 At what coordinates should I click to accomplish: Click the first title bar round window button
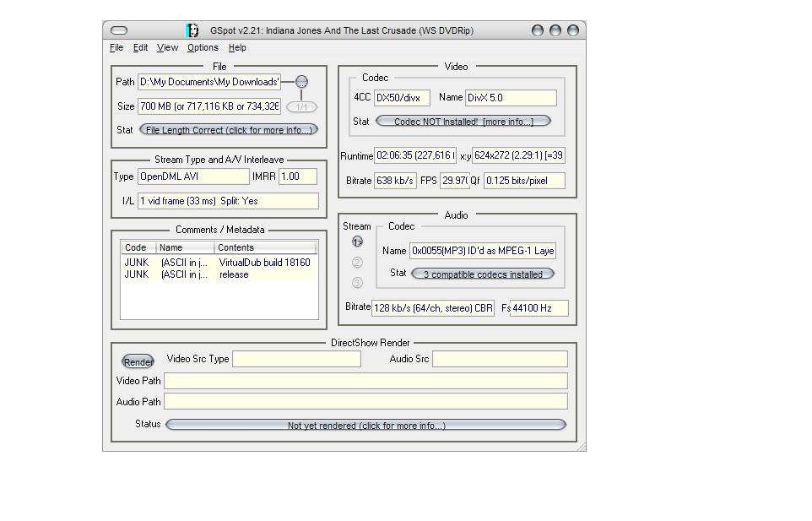click(x=538, y=30)
